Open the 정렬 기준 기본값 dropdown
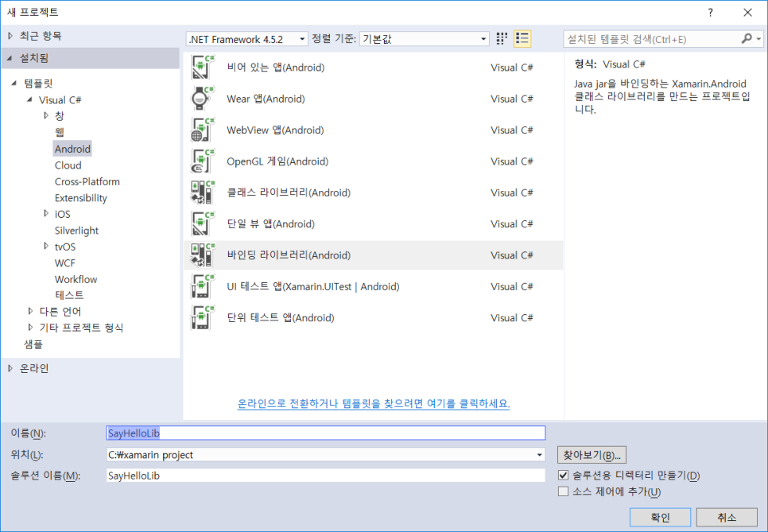 pos(425,39)
